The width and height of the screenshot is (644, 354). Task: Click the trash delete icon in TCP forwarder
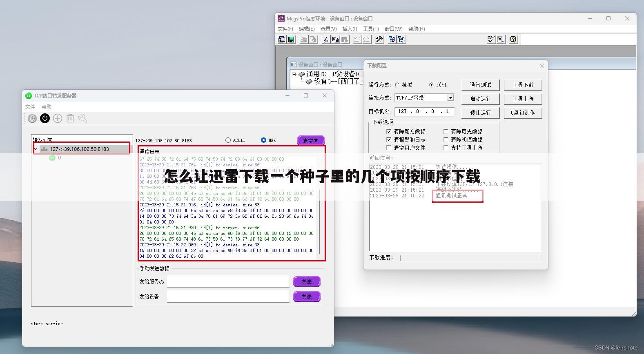pyautogui.click(x=70, y=118)
